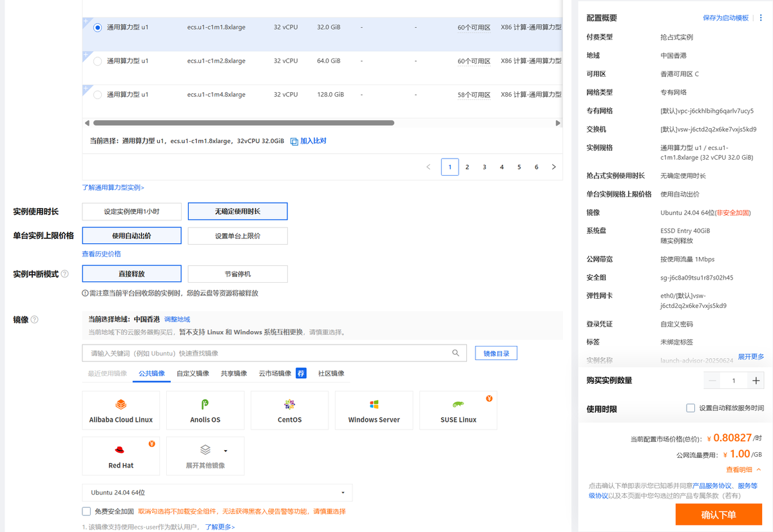The width and height of the screenshot is (773, 532).
Task: Select Windows Server image icon
Action: click(374, 405)
